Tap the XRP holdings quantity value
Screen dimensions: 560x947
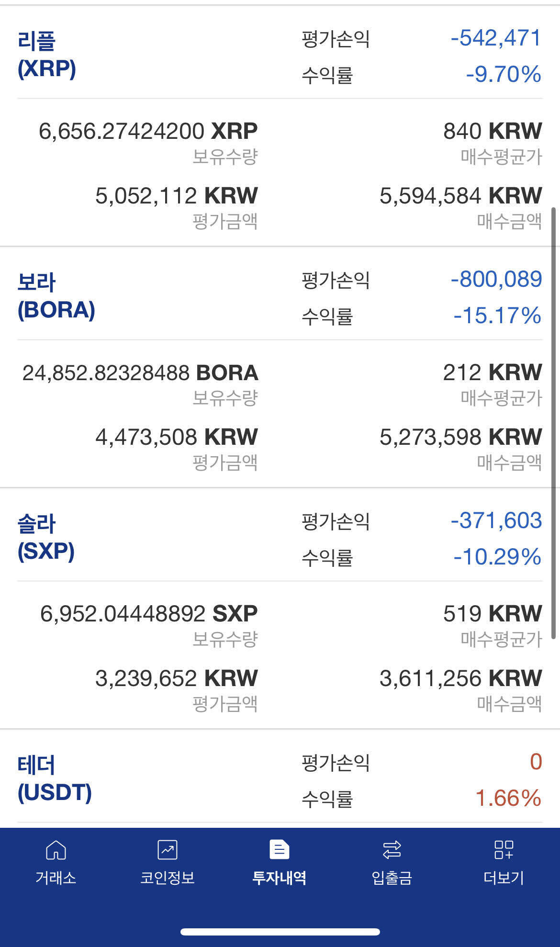tap(148, 131)
